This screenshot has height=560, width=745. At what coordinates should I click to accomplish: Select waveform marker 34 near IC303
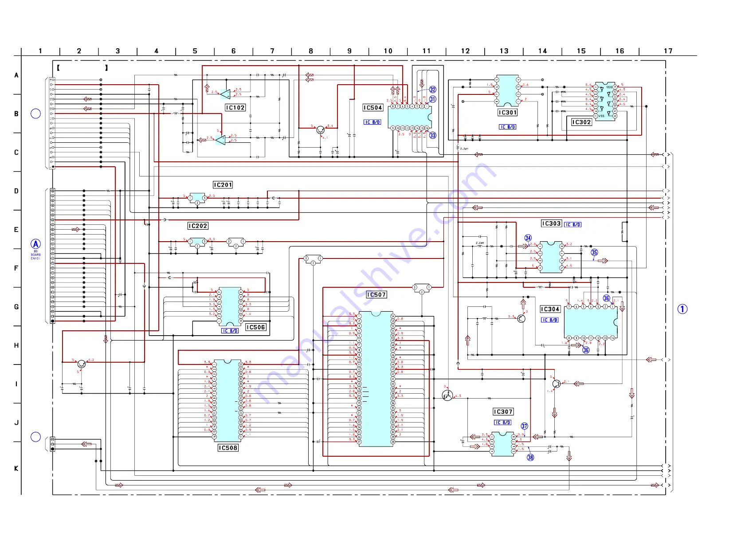coord(528,238)
